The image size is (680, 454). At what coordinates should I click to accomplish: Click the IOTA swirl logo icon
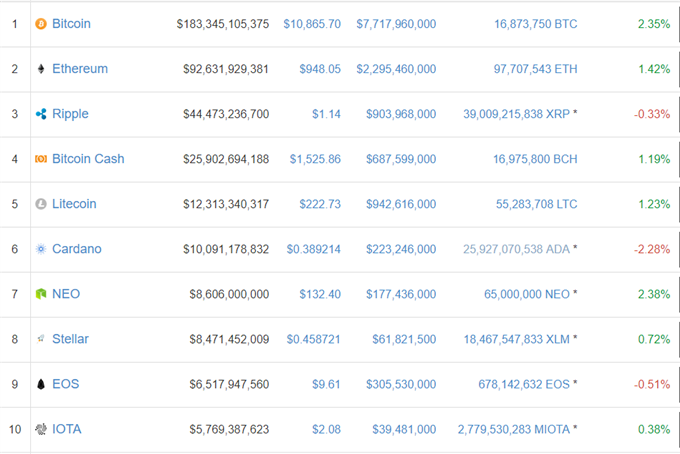(41, 429)
